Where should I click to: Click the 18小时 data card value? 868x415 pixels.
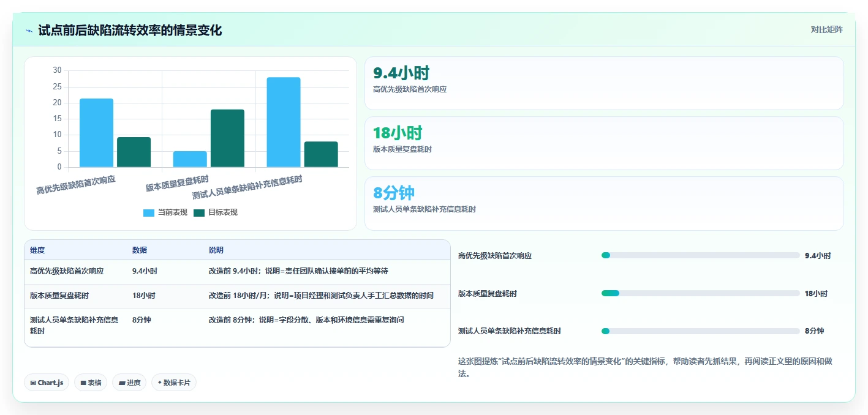pos(398,133)
